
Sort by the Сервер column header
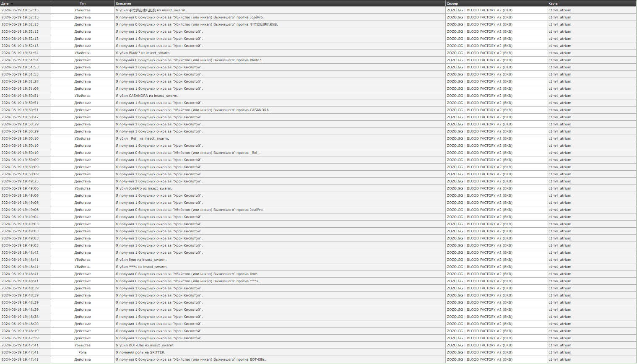tap(452, 3)
